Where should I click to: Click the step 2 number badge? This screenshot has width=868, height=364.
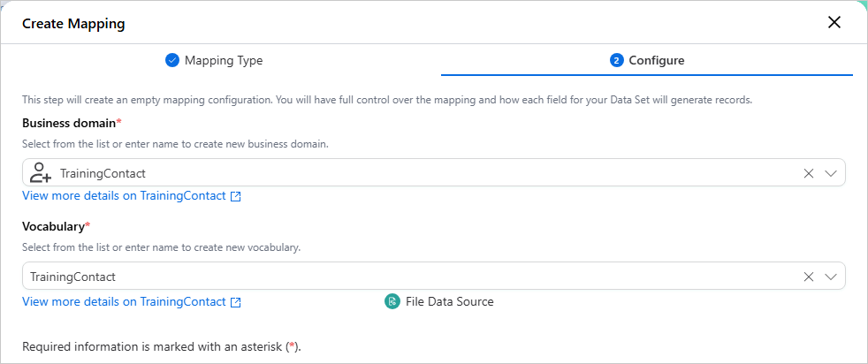tap(617, 60)
